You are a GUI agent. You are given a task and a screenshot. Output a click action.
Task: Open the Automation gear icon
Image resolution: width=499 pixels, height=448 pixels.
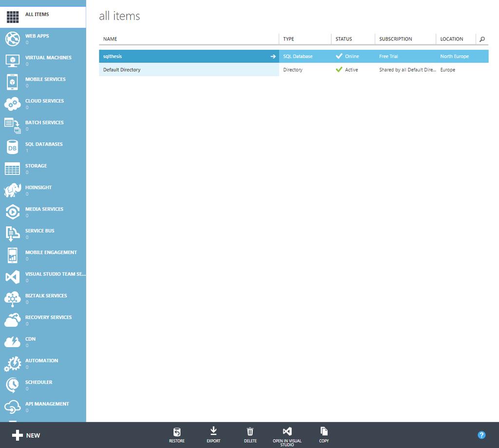pyautogui.click(x=12, y=364)
